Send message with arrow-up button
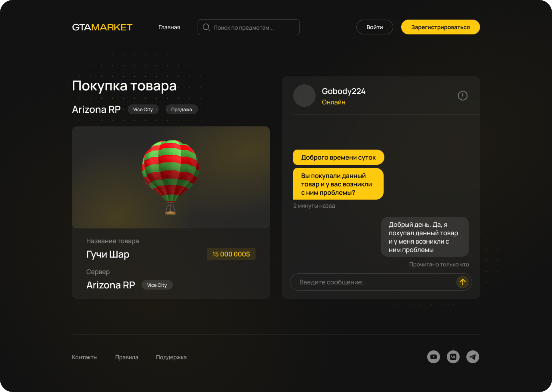 [463, 282]
